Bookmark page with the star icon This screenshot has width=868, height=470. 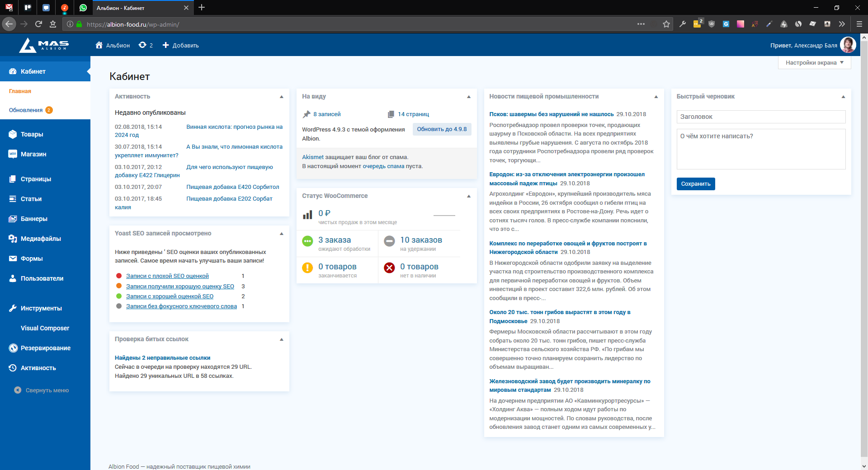click(x=666, y=24)
